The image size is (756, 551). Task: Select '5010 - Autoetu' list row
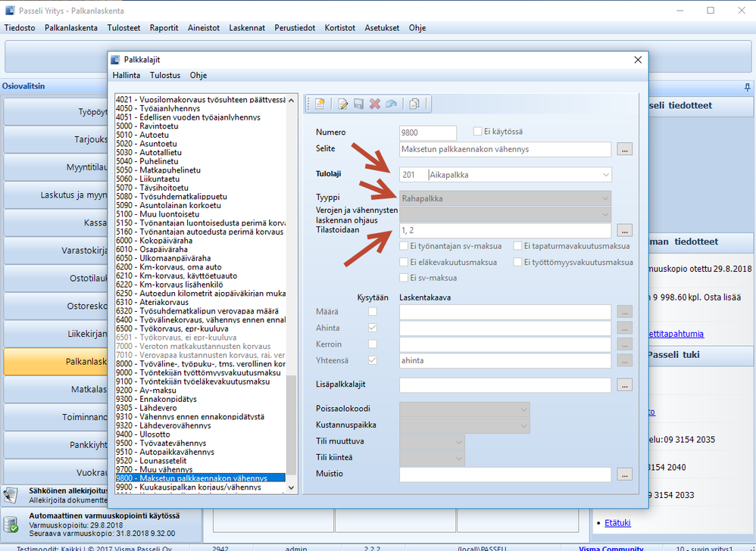pyautogui.click(x=200, y=135)
